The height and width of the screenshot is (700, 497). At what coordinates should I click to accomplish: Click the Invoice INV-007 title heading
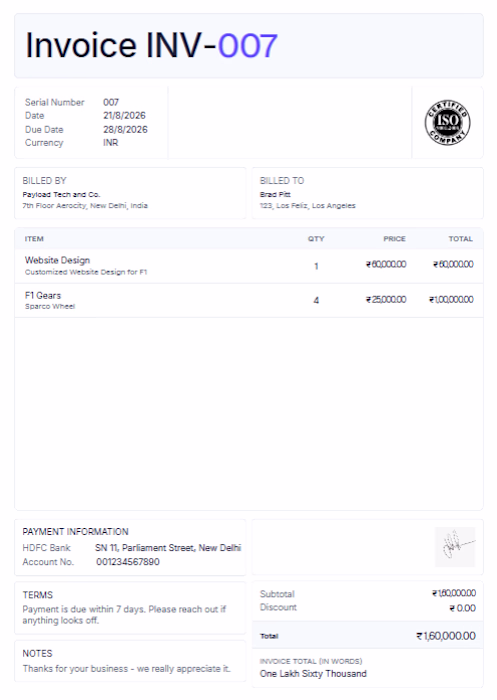[x=151, y=46]
